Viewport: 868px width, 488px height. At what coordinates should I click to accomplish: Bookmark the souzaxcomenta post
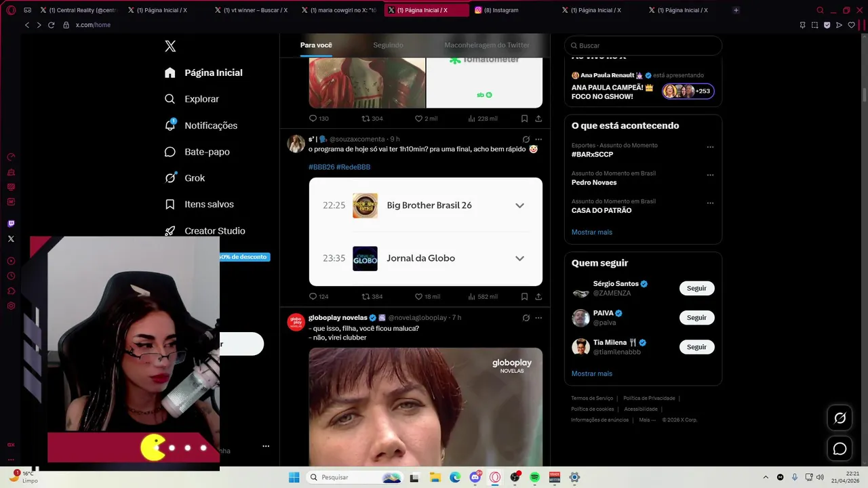coord(524,296)
